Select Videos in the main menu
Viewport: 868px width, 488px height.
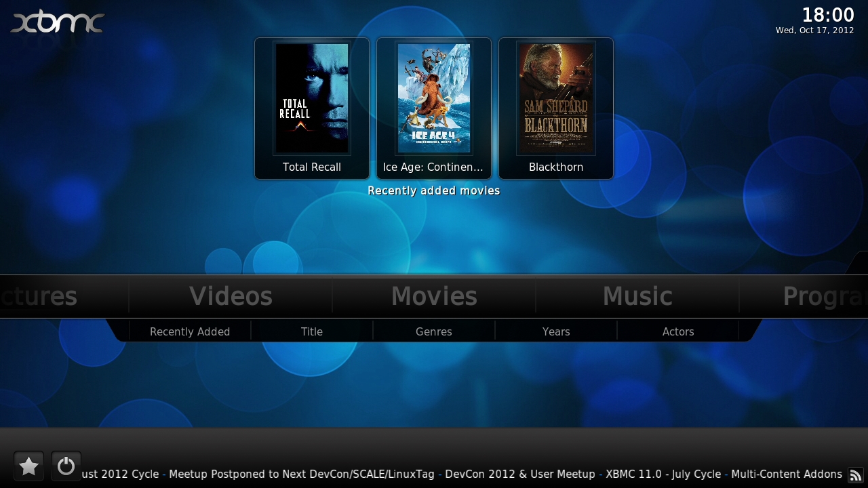point(231,296)
